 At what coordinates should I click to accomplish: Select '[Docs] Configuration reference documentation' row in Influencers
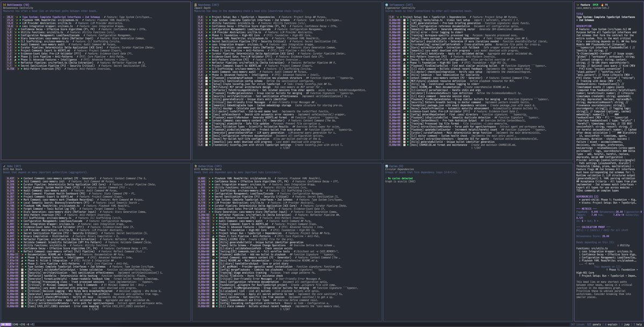(453, 26)
